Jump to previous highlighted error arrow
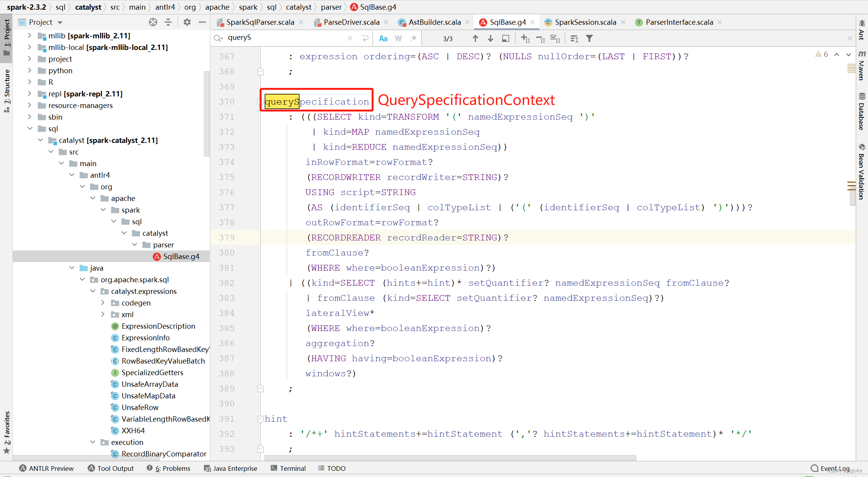The image size is (868, 477). click(x=837, y=55)
